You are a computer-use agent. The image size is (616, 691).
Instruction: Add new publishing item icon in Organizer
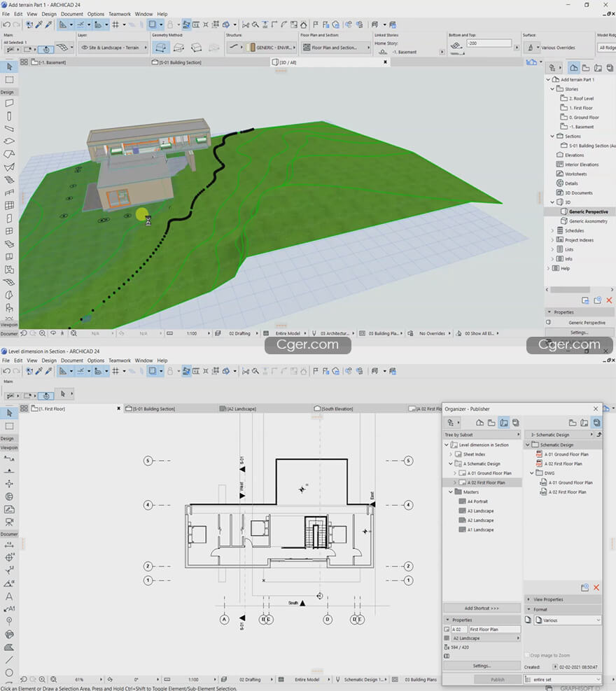584,587
